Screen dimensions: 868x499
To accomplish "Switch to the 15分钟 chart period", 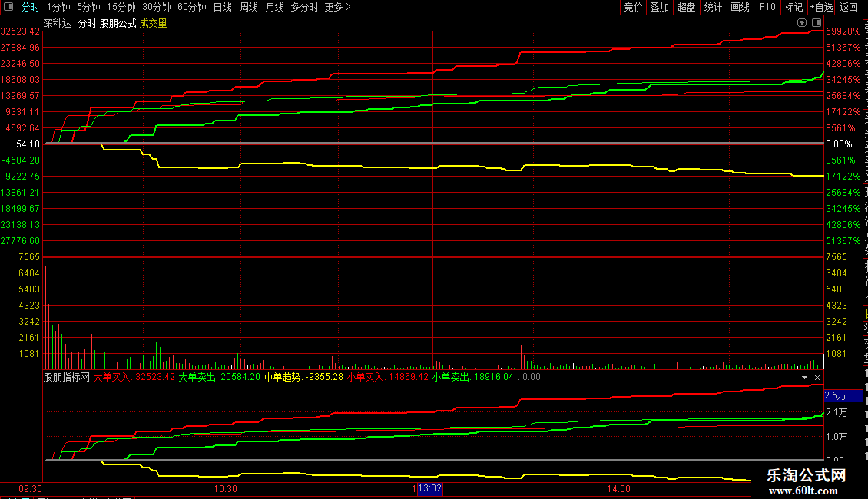I will coord(121,7).
